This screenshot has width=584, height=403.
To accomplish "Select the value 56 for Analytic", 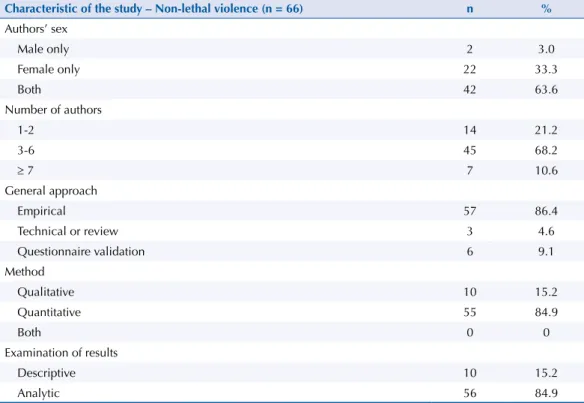I will click(x=470, y=393).
